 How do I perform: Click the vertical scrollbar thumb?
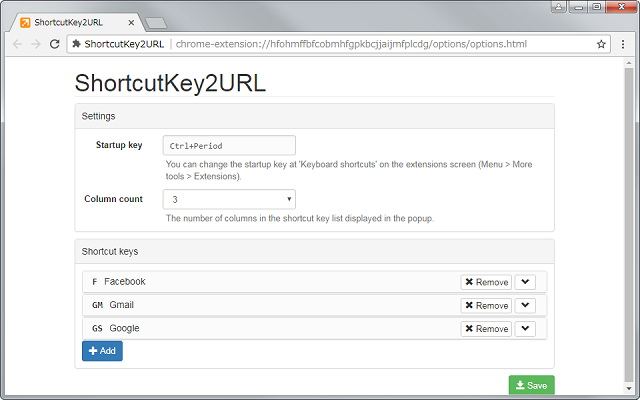pyautogui.click(x=629, y=224)
